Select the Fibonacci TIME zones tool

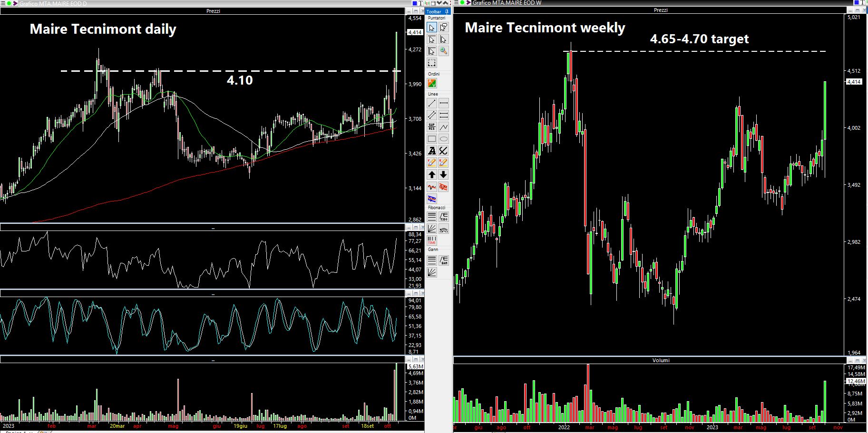[x=432, y=241]
